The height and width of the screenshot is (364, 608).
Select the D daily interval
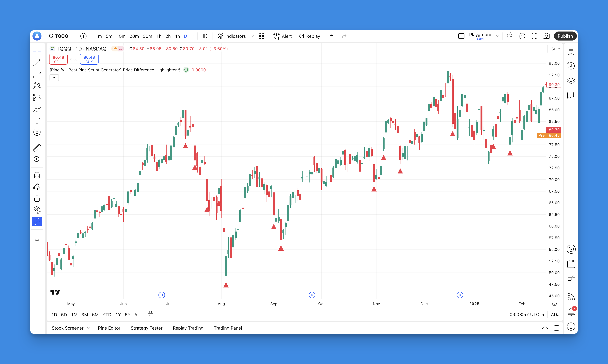(x=185, y=36)
